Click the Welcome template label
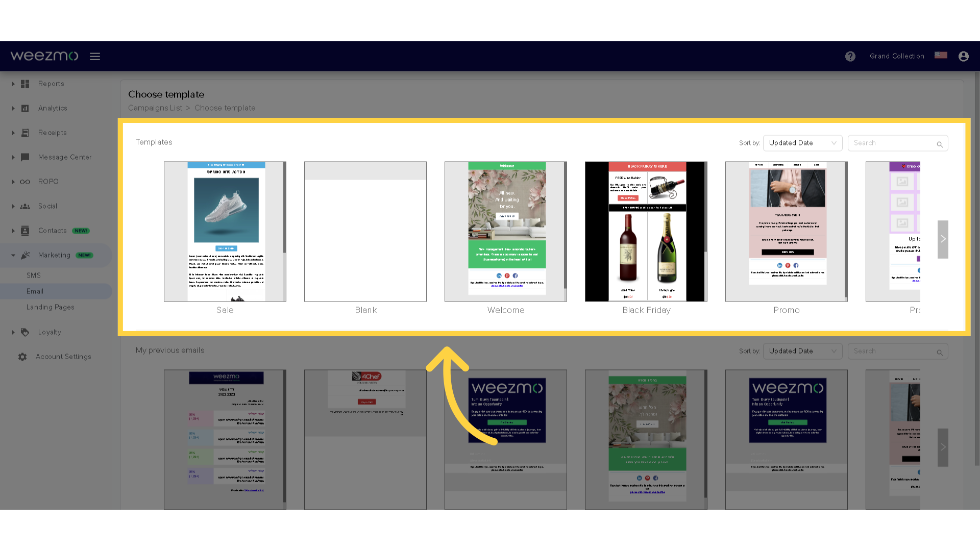 pos(506,310)
